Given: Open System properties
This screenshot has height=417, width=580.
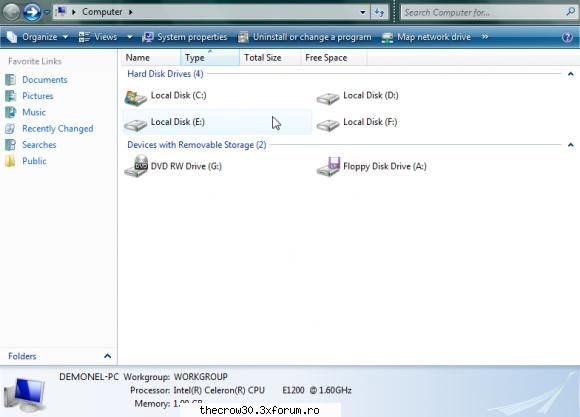Looking at the screenshot, I should click(x=185, y=37).
